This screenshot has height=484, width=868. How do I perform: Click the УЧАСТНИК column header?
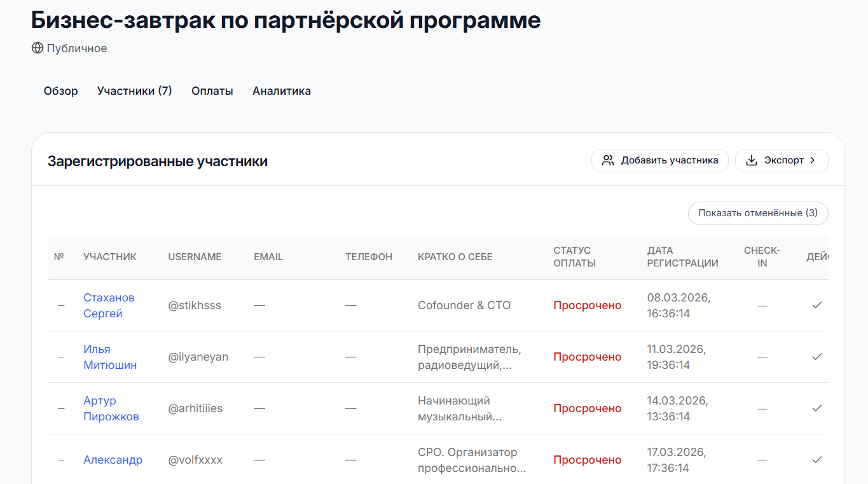click(110, 257)
